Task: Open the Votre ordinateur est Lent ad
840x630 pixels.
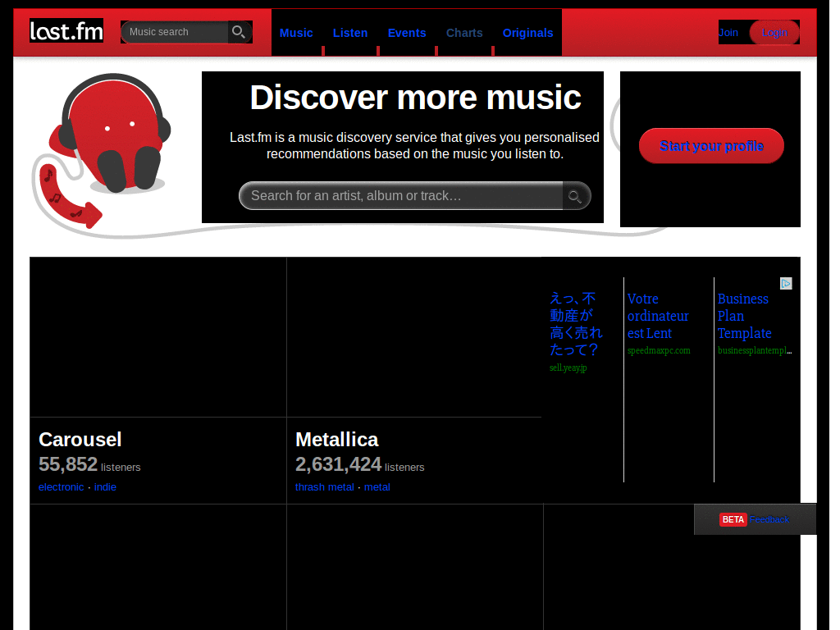Action: (658, 316)
